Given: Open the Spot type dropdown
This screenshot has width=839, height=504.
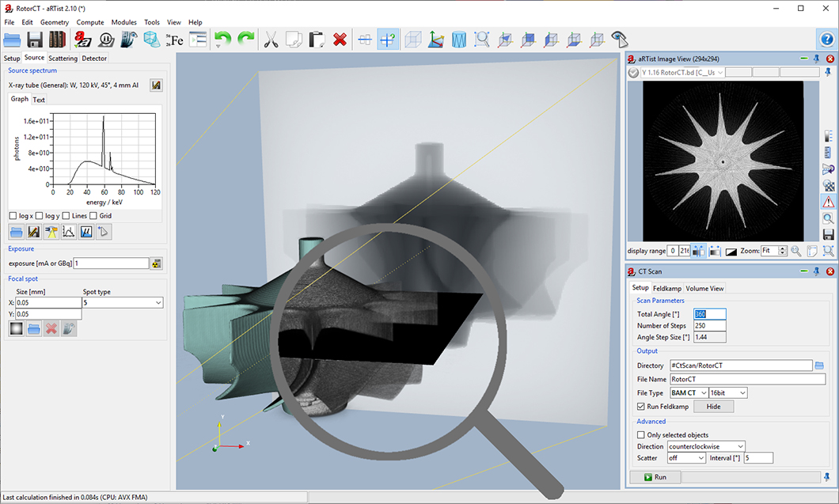Looking at the screenshot, I should (x=123, y=303).
